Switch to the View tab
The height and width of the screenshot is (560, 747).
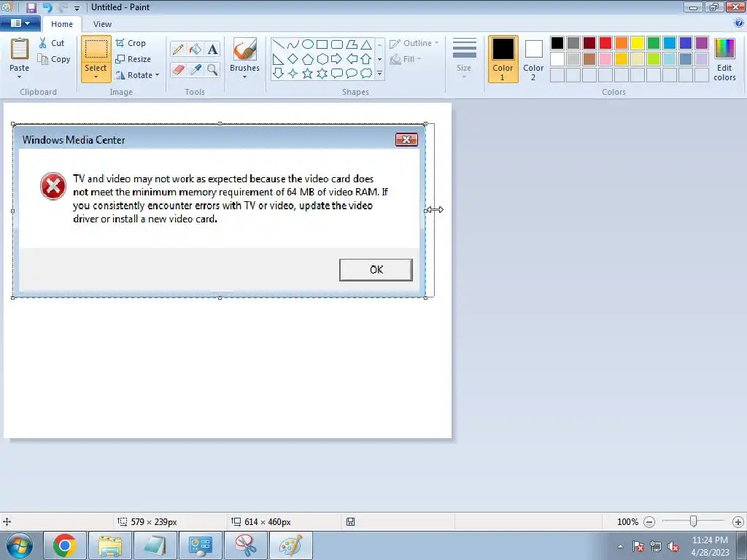point(102,24)
